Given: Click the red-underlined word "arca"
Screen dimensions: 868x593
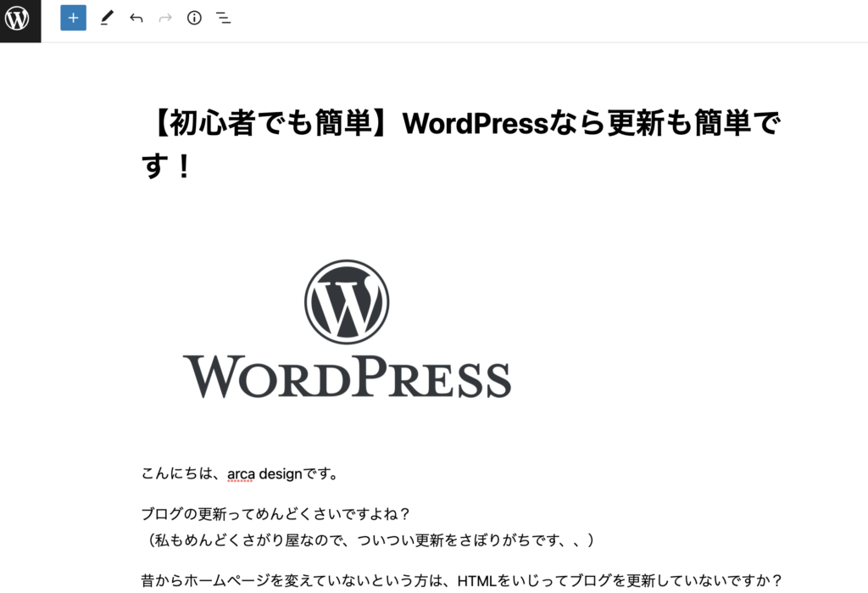Looking at the screenshot, I should tap(241, 473).
